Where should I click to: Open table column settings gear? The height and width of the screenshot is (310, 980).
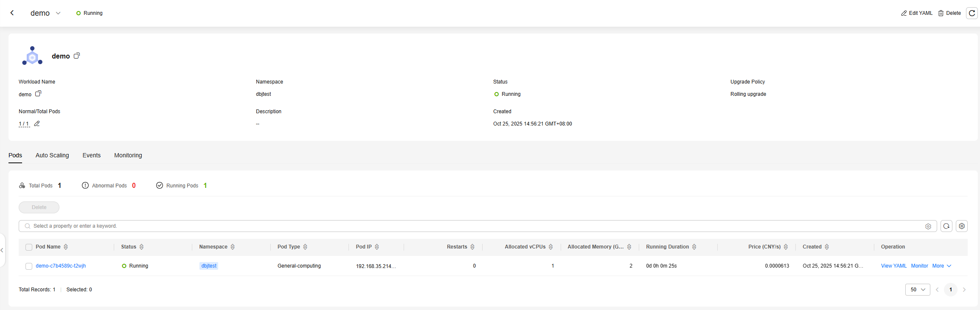pos(961,226)
